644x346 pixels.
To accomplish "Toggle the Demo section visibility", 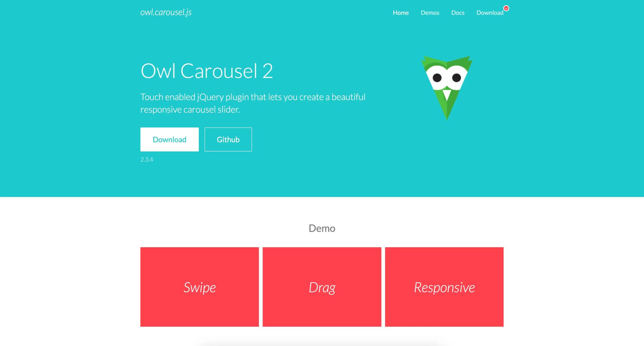I will [x=322, y=228].
